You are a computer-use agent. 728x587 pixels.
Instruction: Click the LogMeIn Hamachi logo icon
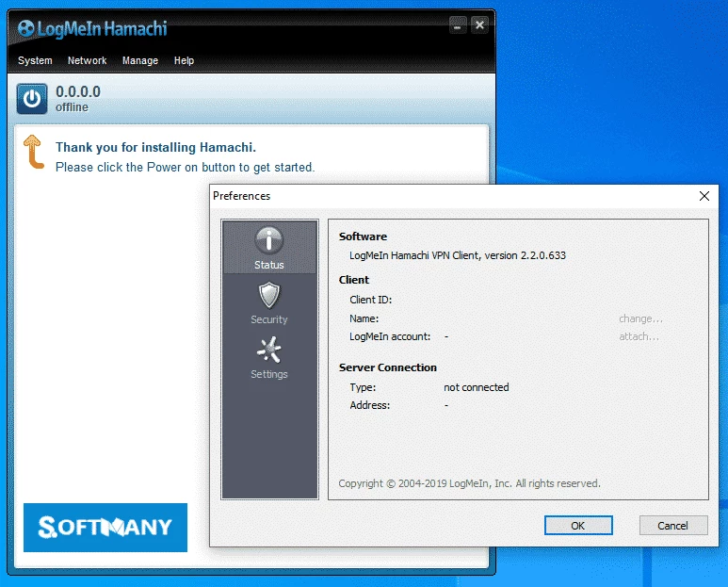[26, 28]
